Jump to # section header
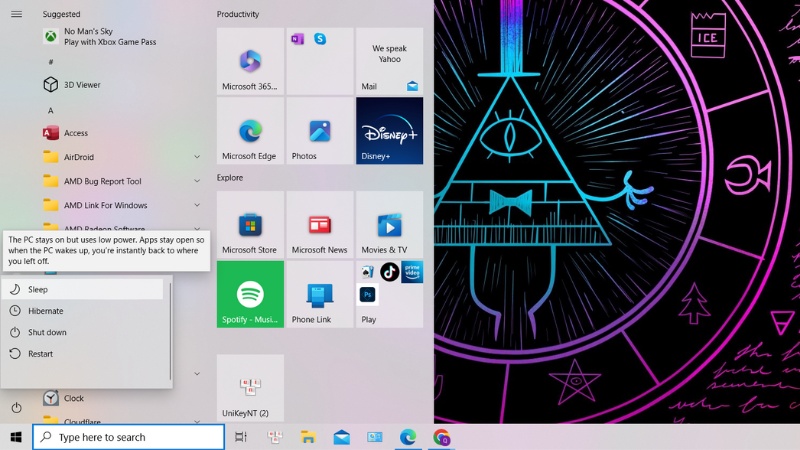The width and height of the screenshot is (800, 450). click(51, 62)
